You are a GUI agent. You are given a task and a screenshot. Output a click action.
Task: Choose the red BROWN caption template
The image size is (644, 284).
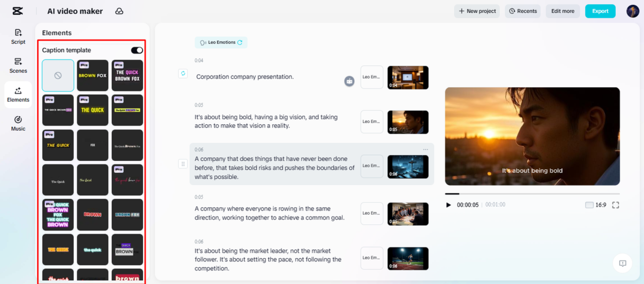click(93, 215)
